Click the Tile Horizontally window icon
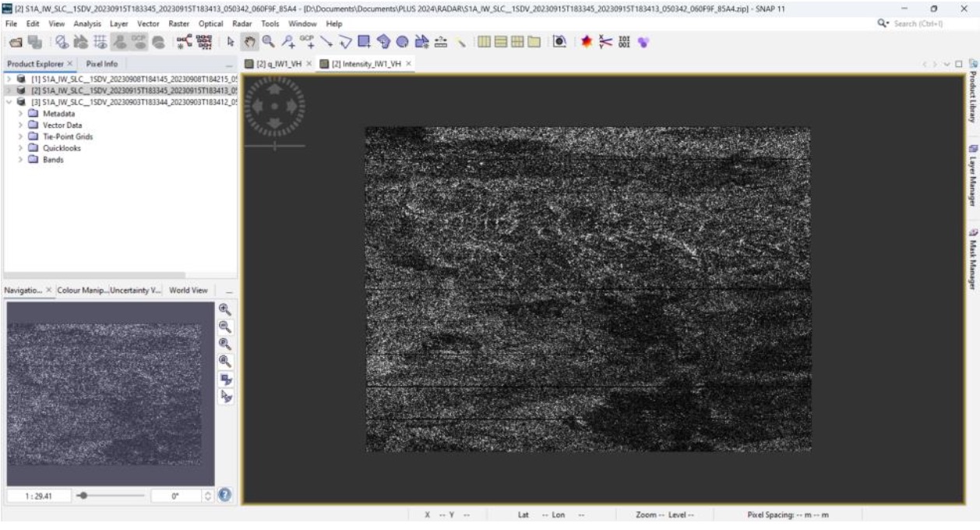The height and width of the screenshot is (530, 980). (484, 41)
